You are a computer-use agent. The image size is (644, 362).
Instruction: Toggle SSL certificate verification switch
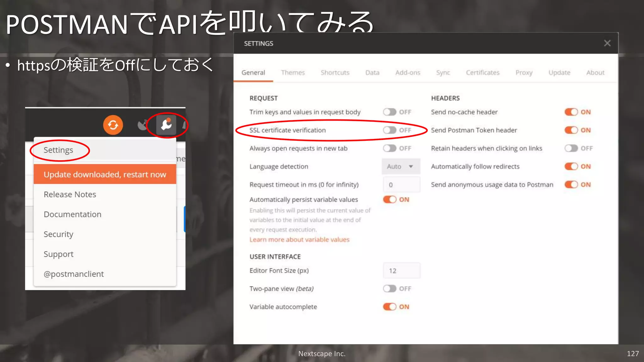coord(390,130)
